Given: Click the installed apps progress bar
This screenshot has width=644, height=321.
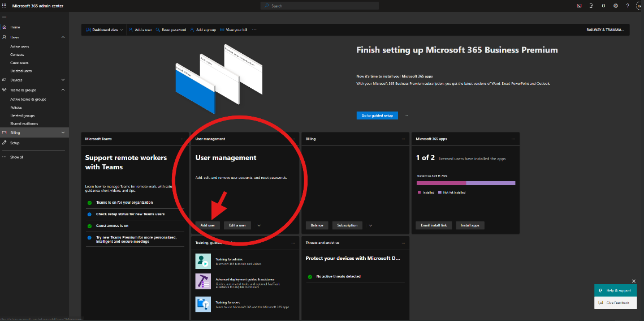Looking at the screenshot, I should click(x=466, y=183).
